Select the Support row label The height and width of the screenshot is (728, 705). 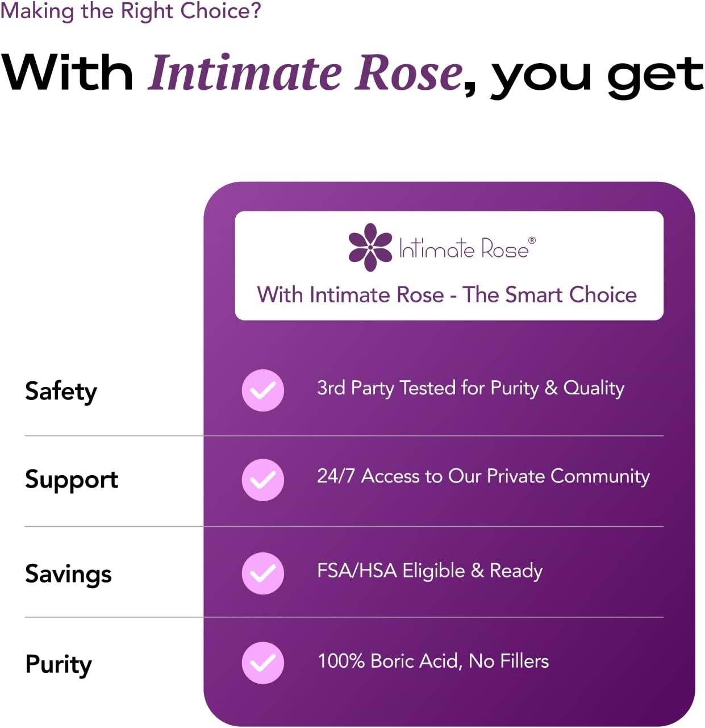click(x=72, y=480)
